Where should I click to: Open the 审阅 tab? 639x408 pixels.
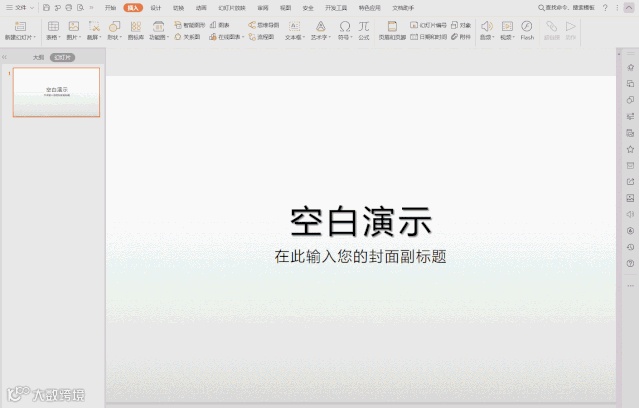click(263, 8)
